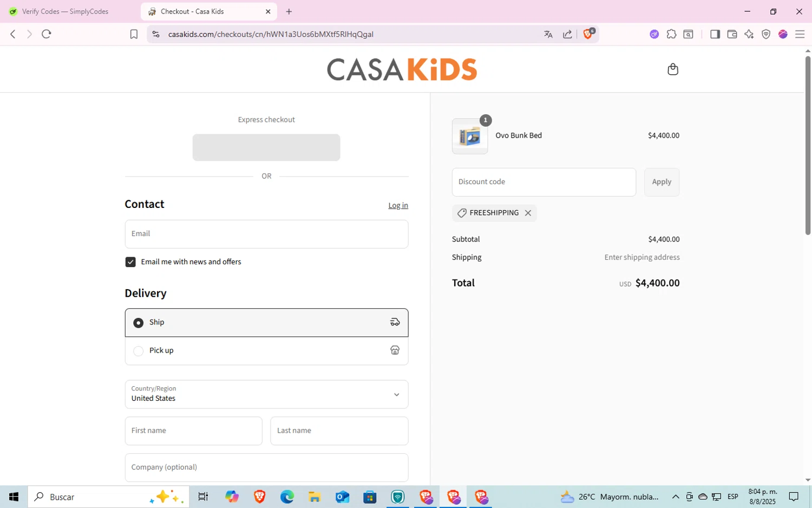The image size is (812, 508).
Task: Focus the Discount code field
Action: pos(544,182)
